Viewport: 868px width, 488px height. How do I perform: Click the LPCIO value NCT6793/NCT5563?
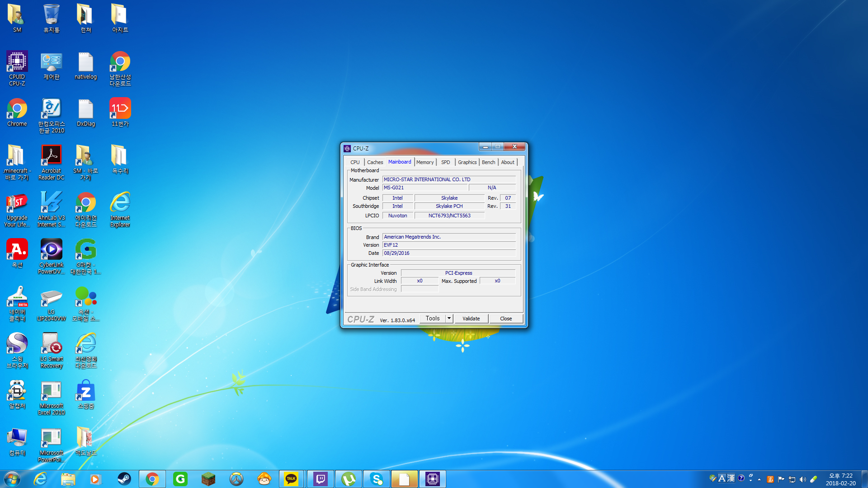(x=449, y=216)
